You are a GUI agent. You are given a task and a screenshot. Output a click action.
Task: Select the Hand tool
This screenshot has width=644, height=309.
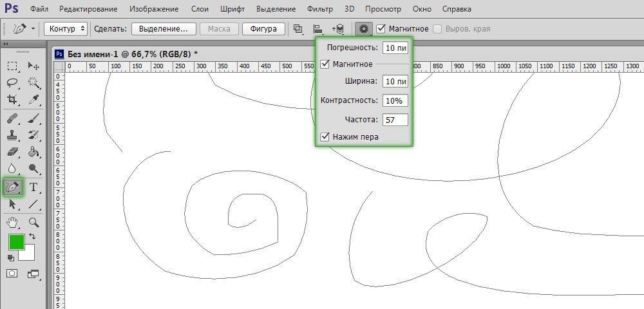[x=13, y=223]
